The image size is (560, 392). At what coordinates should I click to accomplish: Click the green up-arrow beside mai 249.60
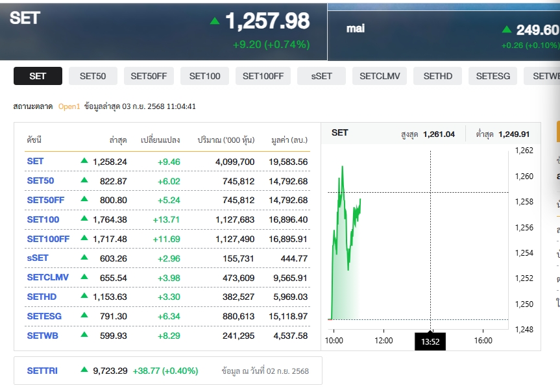pyautogui.click(x=507, y=30)
